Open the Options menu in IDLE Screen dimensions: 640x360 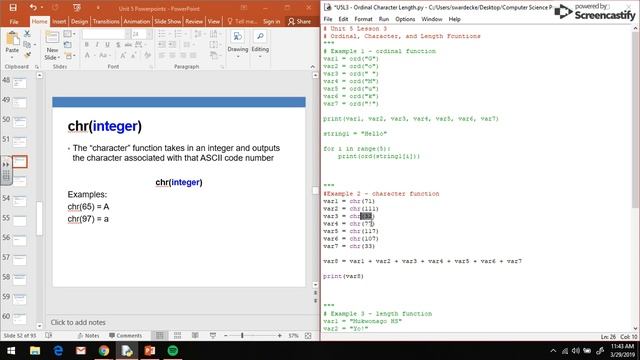tap(405, 19)
